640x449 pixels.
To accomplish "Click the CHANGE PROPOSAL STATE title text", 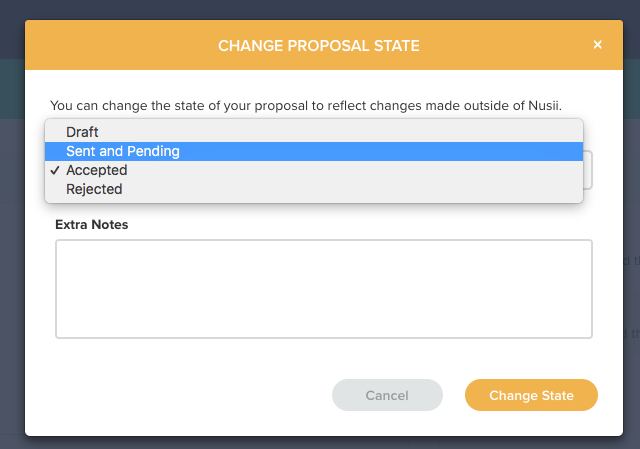I will pos(319,45).
